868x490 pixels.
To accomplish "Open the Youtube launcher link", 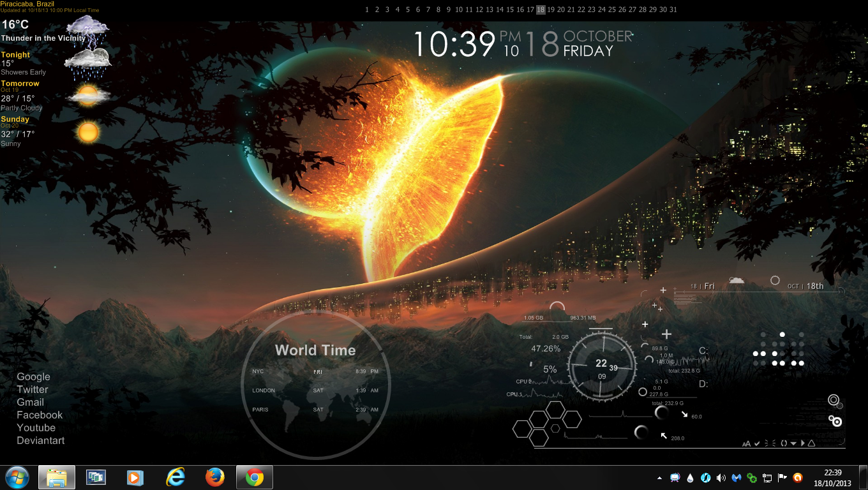I will tap(36, 427).
